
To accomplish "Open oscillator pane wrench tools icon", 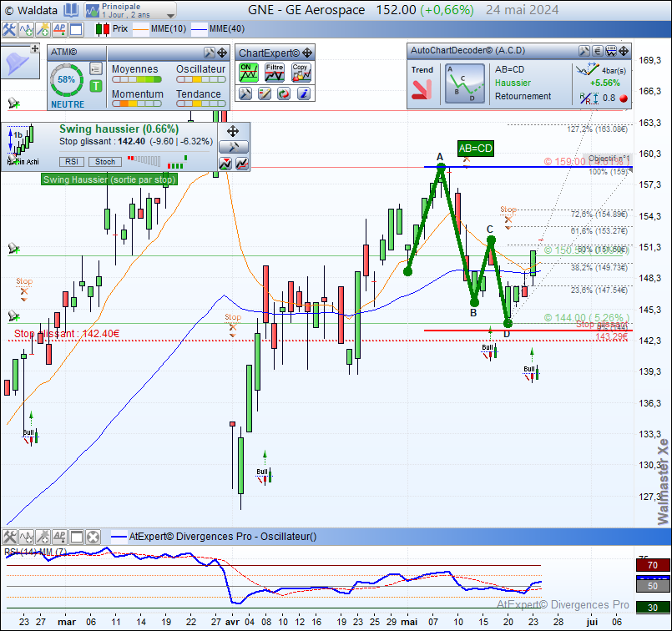I will click(9, 537).
